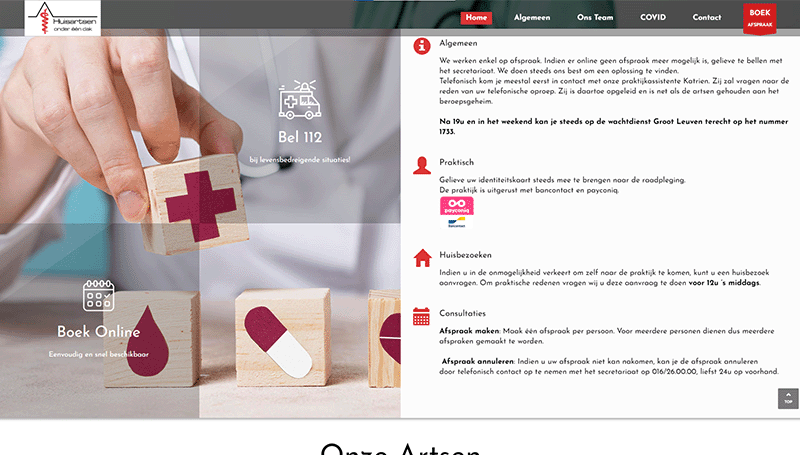Viewport: 800px width, 455px height.
Task: Click the Consultaties section heading
Action: pos(462,313)
